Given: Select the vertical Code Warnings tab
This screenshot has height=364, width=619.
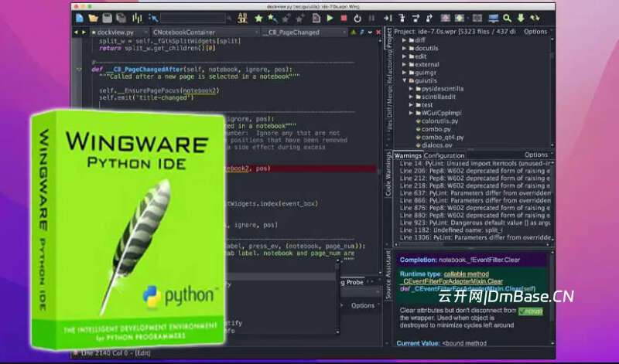Looking at the screenshot, I should [388, 174].
